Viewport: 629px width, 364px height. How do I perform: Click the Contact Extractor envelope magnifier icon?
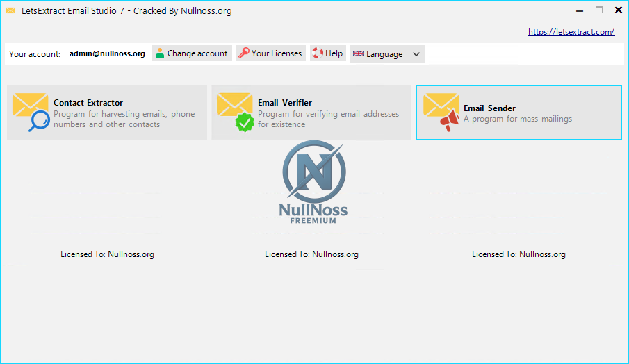[x=31, y=112]
